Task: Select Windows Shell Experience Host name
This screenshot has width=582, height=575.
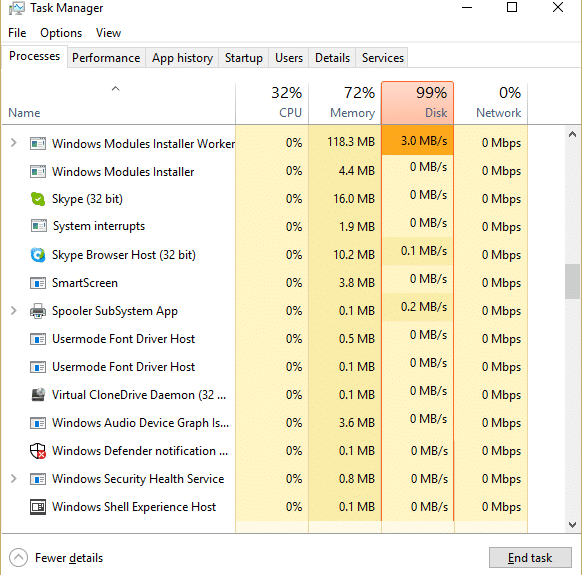Action: point(134,507)
